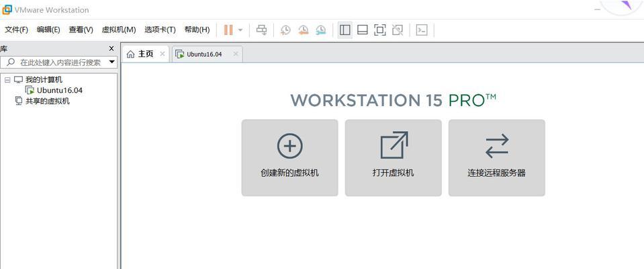
Task: Send Ctrl+Alt+Del to the virtual machine icon
Action: tap(261, 30)
